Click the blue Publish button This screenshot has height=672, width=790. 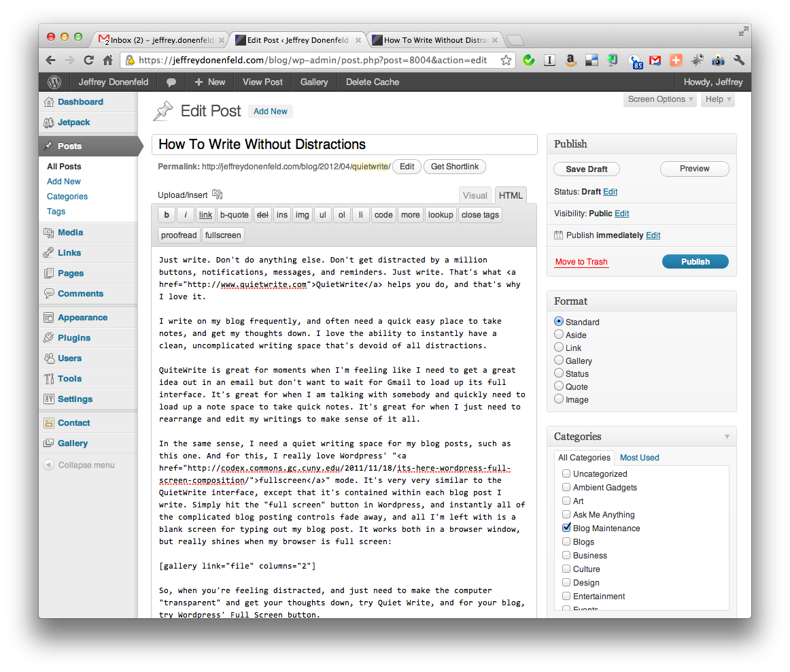coord(695,262)
